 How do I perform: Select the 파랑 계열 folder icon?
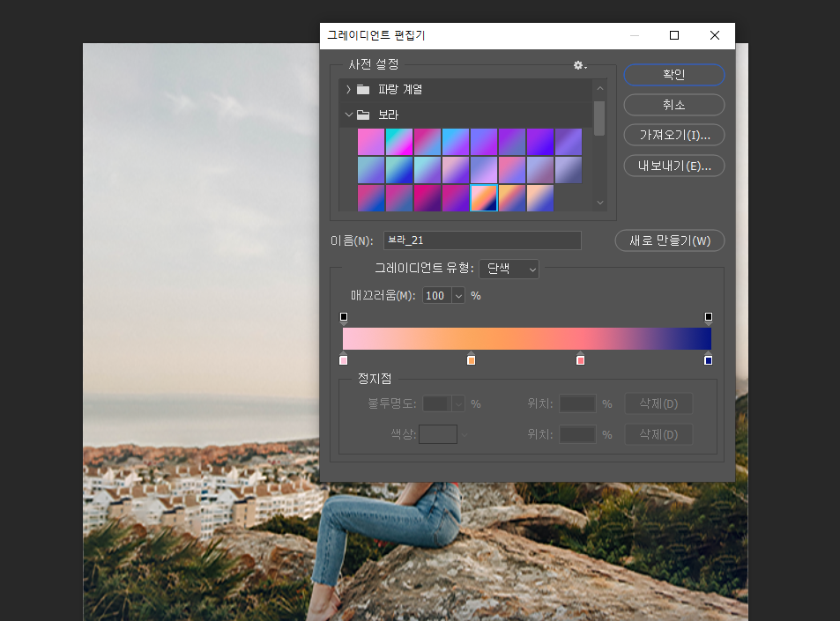click(x=363, y=89)
